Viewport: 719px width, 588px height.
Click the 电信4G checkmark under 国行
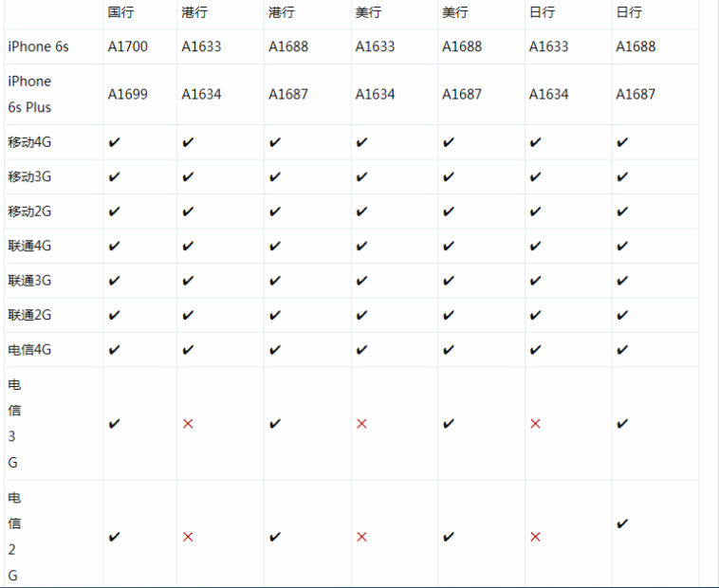click(x=115, y=350)
